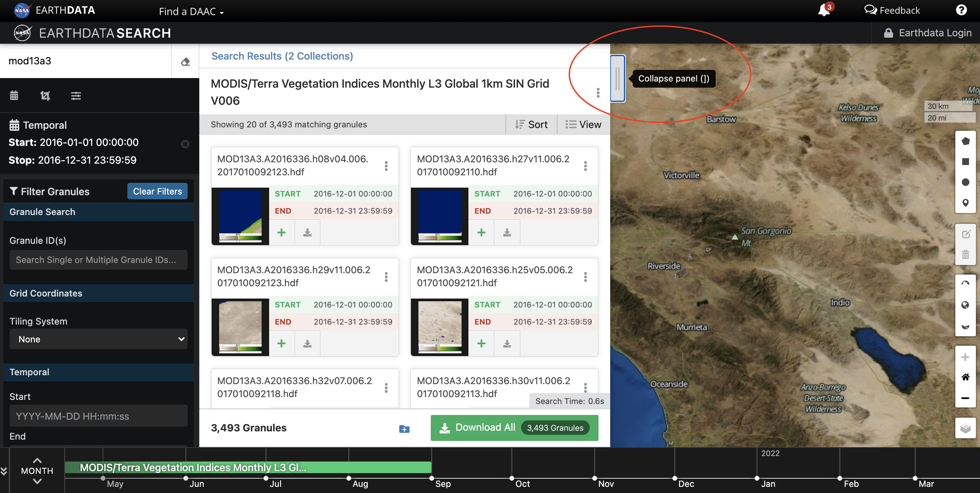Open options menu for granule h32v07
980x493 pixels.
tap(386, 388)
